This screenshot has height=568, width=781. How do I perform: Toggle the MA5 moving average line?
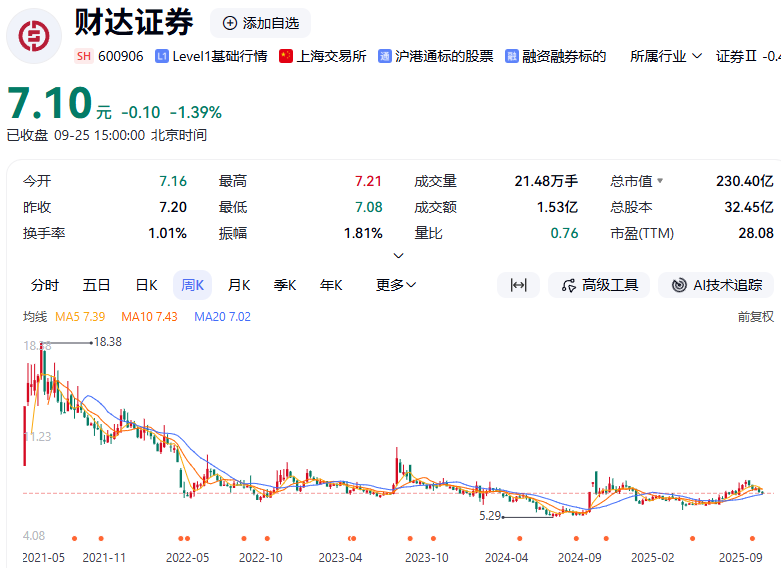[80, 316]
